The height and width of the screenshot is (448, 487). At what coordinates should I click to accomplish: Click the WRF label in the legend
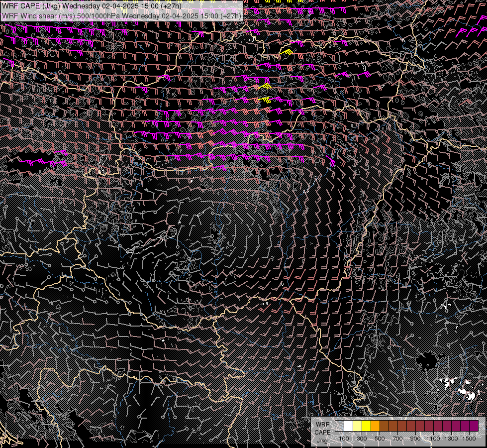click(323, 425)
